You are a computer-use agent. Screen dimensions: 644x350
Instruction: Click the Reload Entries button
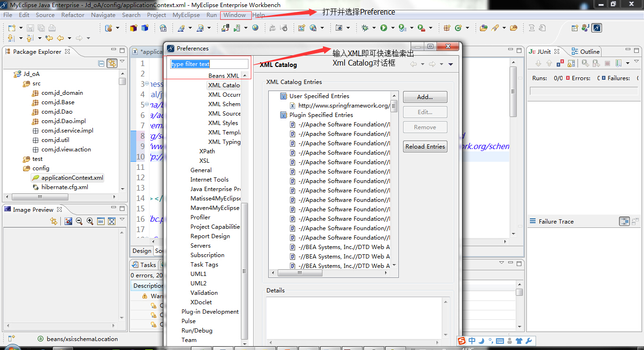click(425, 147)
